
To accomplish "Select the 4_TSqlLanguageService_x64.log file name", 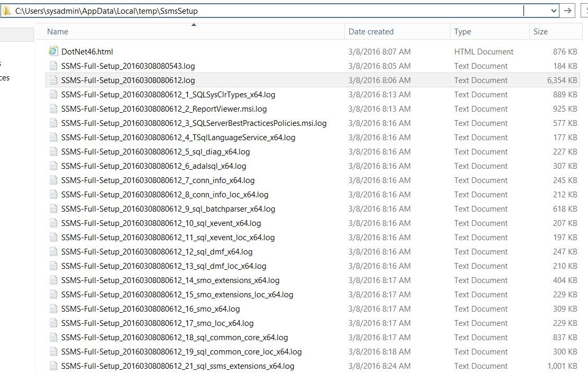I will (178, 138).
